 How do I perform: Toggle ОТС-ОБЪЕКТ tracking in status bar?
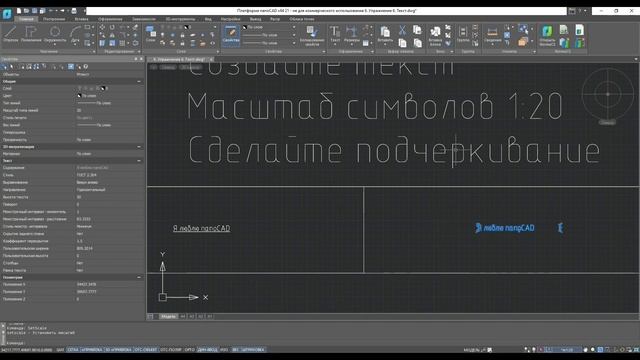tap(146, 350)
